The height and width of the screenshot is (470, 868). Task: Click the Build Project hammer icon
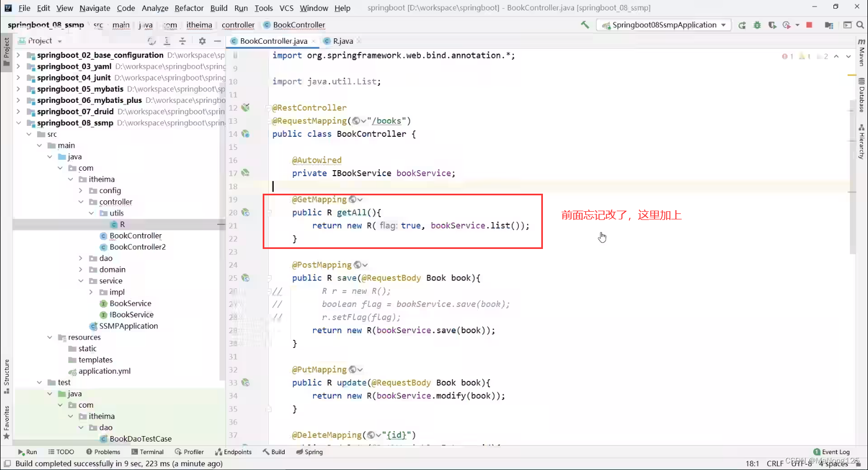pos(585,25)
